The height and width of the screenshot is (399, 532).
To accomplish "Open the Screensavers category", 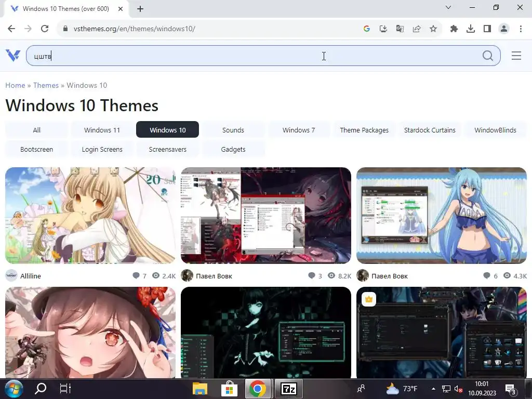I will [x=168, y=149].
